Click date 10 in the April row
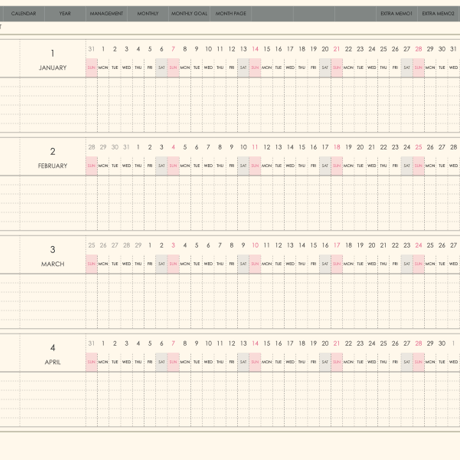 point(208,343)
